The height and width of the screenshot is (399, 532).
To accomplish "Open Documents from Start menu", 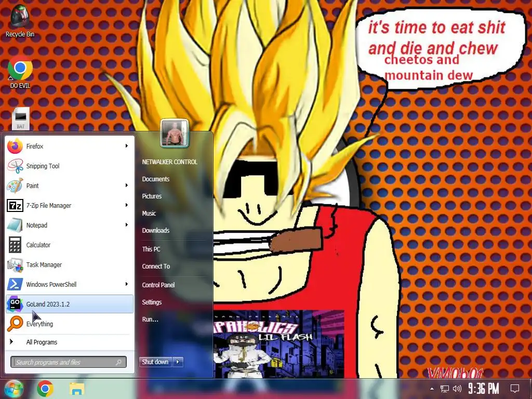I will pyautogui.click(x=156, y=179).
